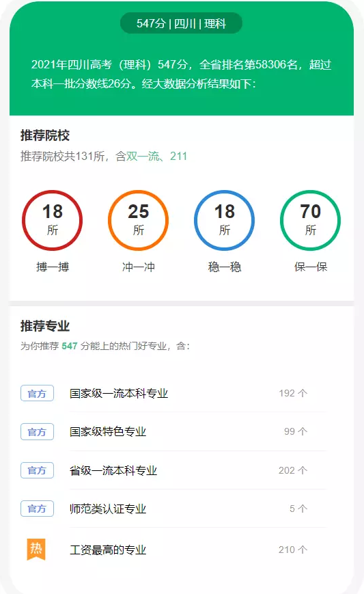Open the orange 冲一冲 25 schools circle
The height and width of the screenshot is (594, 364).
pyautogui.click(x=138, y=220)
